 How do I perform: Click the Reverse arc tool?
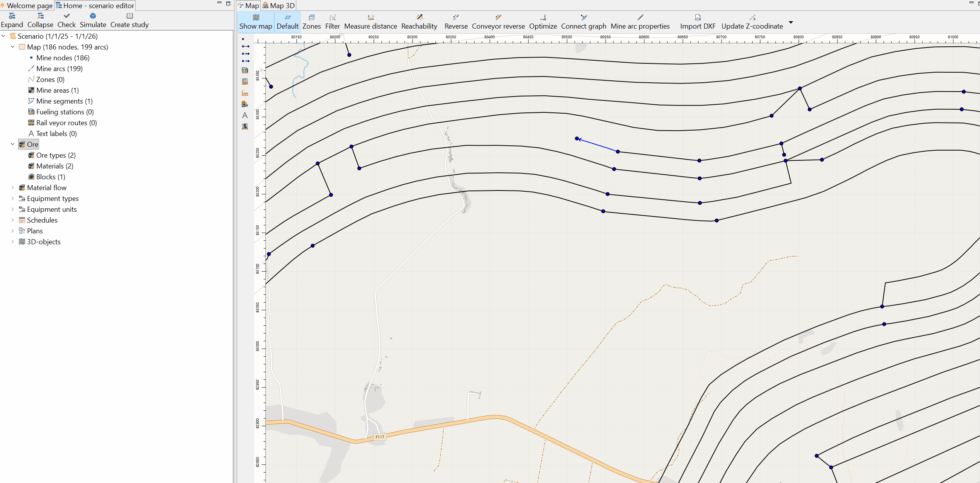(456, 22)
